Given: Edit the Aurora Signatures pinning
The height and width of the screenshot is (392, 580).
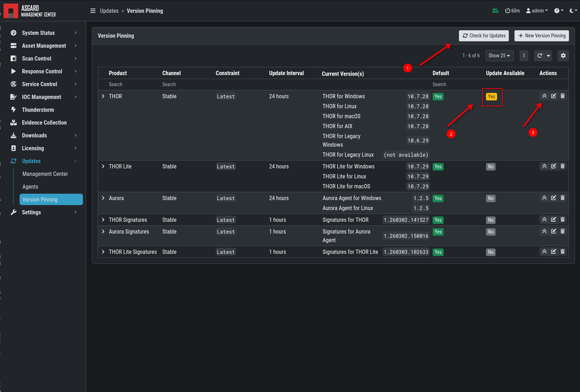Looking at the screenshot, I should tap(554, 231).
